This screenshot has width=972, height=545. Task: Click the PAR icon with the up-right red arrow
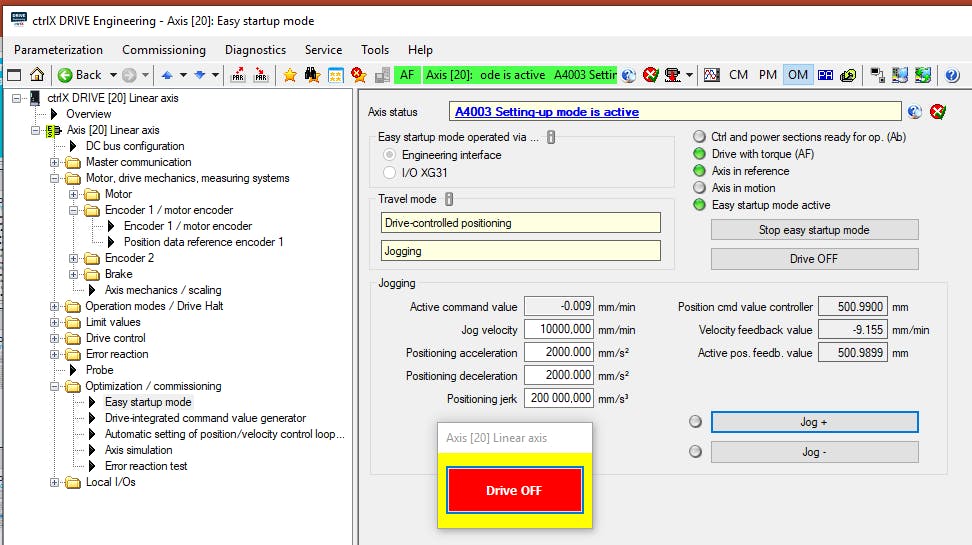[x=238, y=75]
